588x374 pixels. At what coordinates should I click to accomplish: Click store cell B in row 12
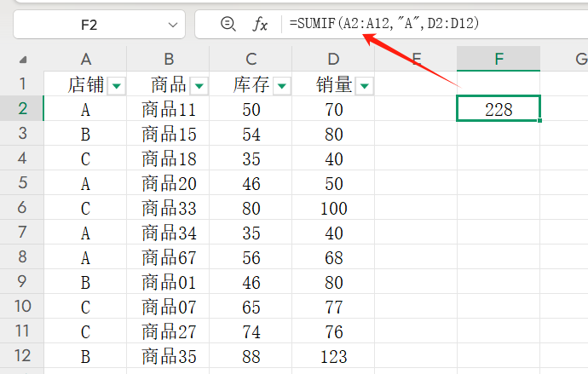(x=85, y=356)
